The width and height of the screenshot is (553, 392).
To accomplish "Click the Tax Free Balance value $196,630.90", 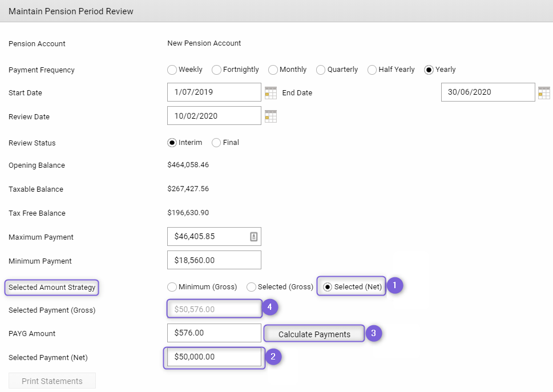I will 188,213.
